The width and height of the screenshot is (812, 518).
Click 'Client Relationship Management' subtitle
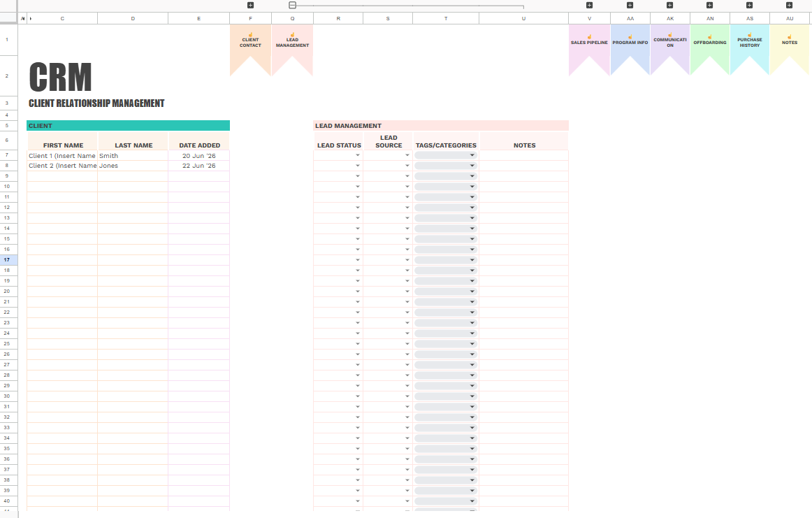tap(96, 103)
